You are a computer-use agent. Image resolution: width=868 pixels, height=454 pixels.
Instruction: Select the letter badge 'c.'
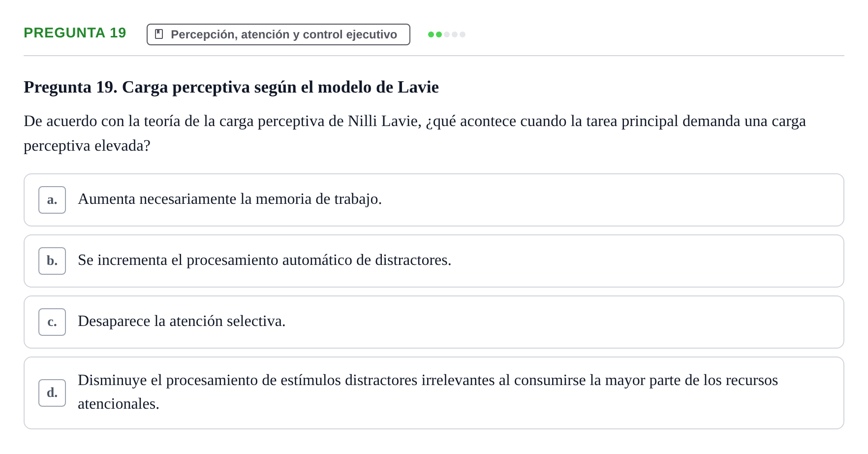tap(52, 322)
